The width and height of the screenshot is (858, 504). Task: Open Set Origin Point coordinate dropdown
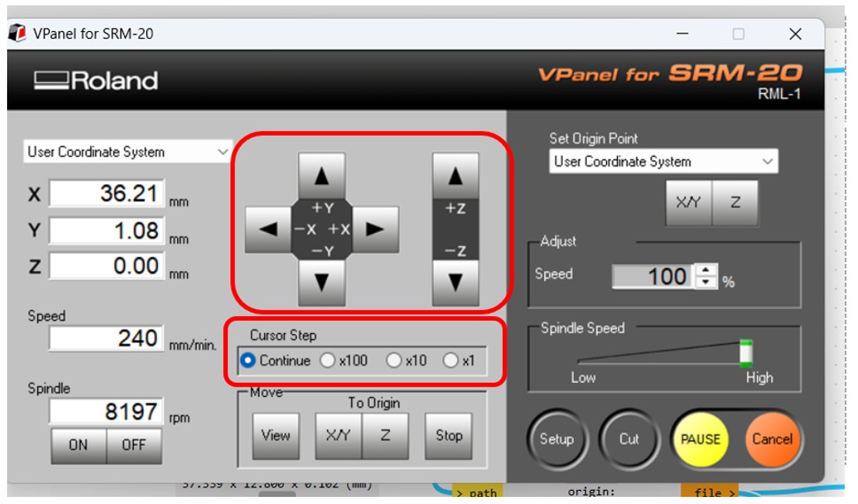[663, 162]
